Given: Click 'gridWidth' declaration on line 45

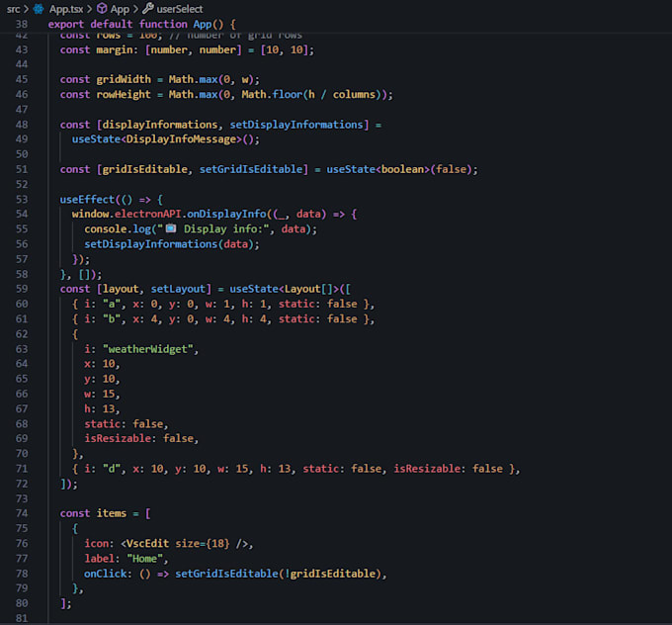Looking at the screenshot, I should pos(124,80).
